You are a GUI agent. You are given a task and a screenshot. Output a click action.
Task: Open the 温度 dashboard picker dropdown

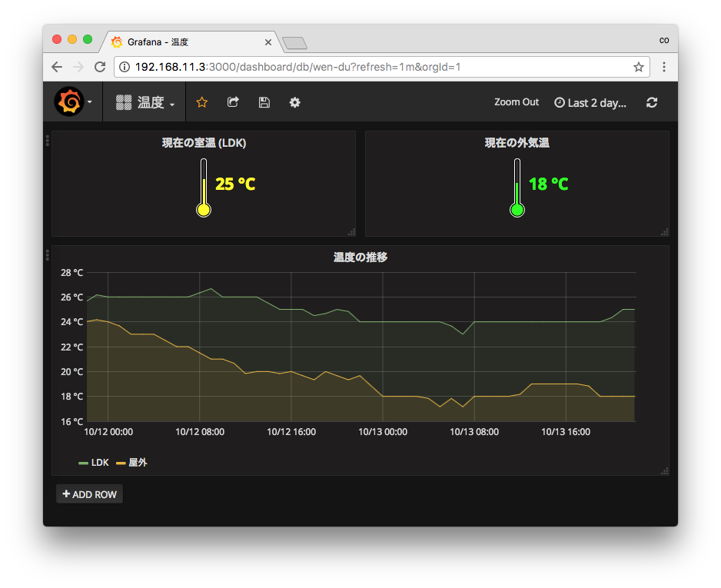pos(145,102)
